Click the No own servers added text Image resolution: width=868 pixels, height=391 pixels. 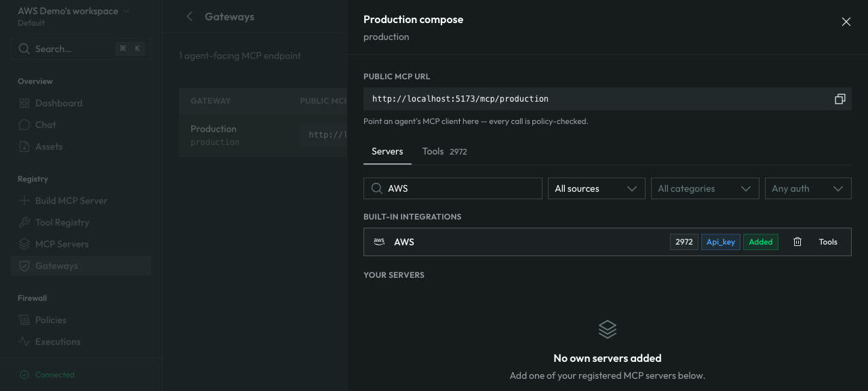point(608,358)
